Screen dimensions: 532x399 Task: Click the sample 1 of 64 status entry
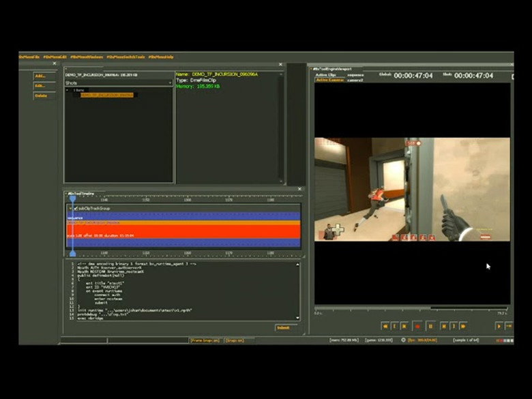point(466,340)
